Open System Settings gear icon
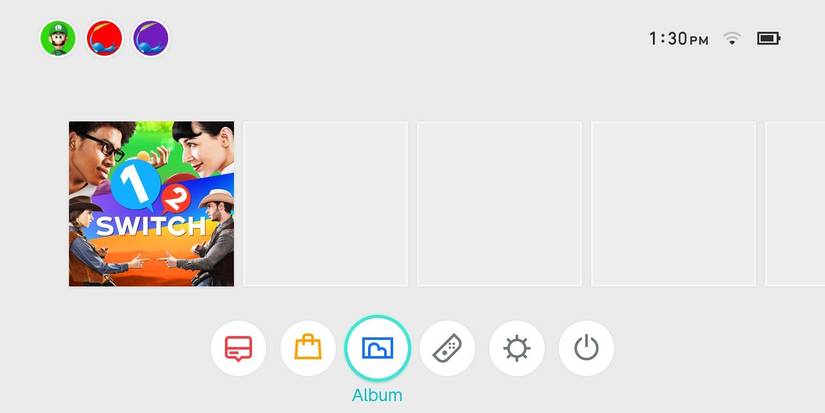This screenshot has width=825, height=413. pyautogui.click(x=517, y=348)
